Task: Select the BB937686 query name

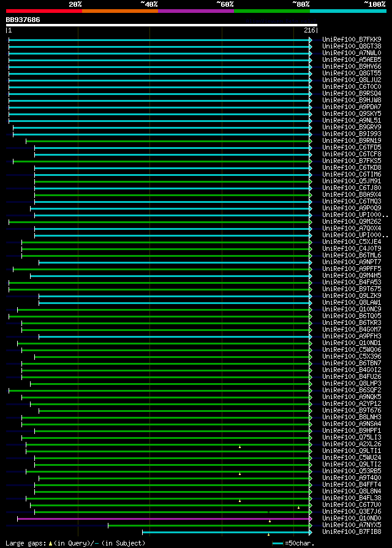Action: [23, 20]
